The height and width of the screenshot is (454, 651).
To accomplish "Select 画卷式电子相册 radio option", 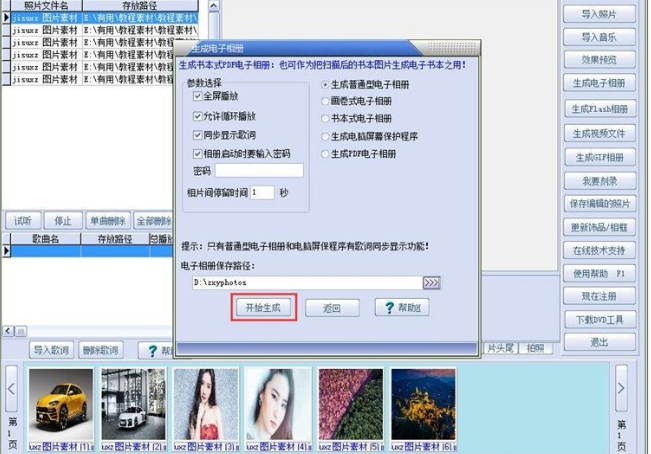I will tap(325, 101).
